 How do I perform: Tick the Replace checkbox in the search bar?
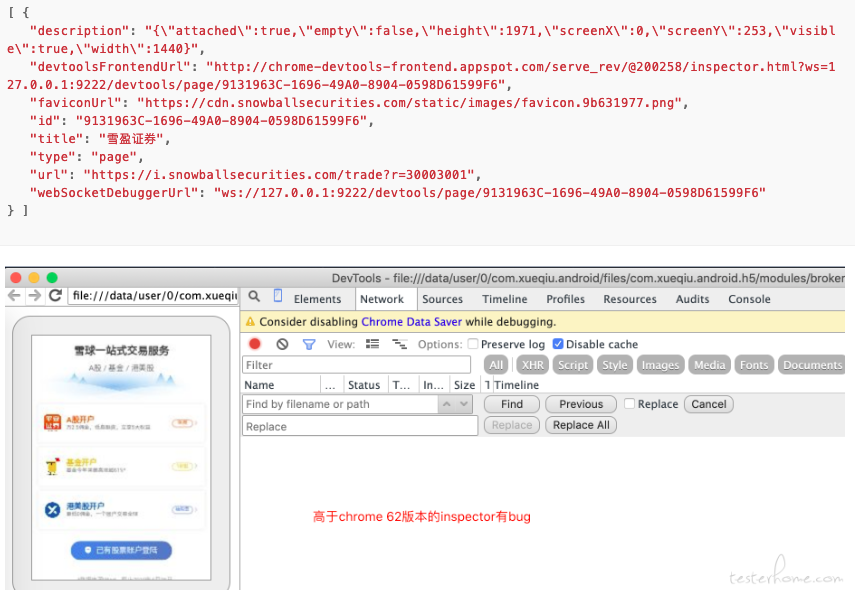click(x=629, y=404)
